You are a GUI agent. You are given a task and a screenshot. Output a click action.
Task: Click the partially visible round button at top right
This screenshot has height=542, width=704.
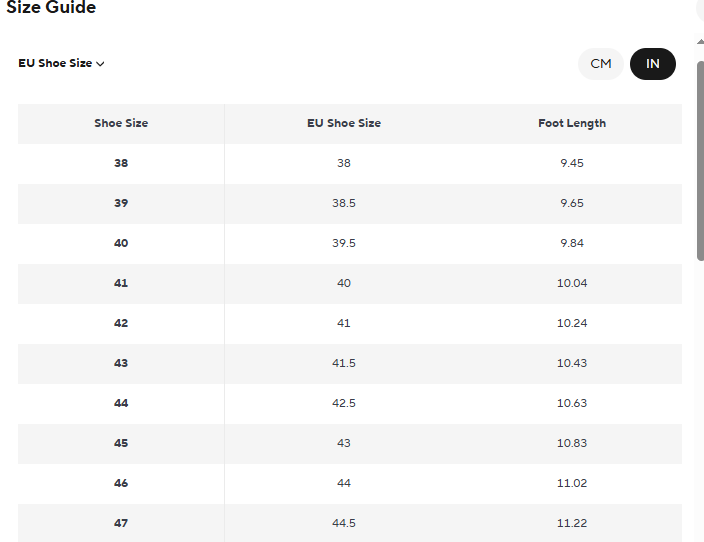pyautogui.click(x=699, y=9)
